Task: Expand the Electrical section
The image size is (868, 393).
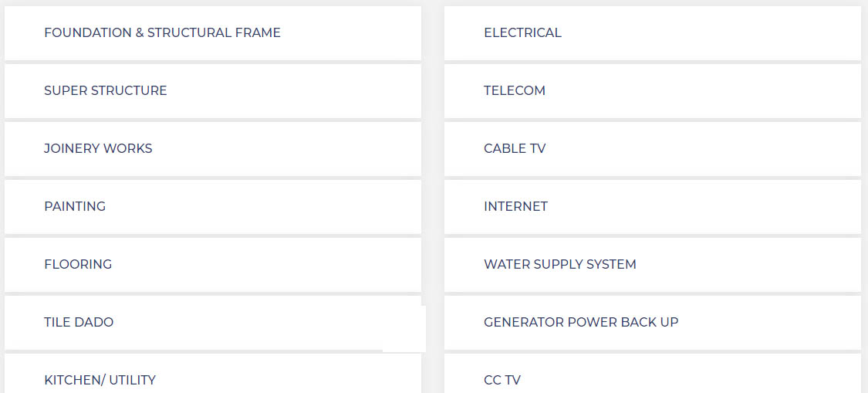Action: point(653,32)
